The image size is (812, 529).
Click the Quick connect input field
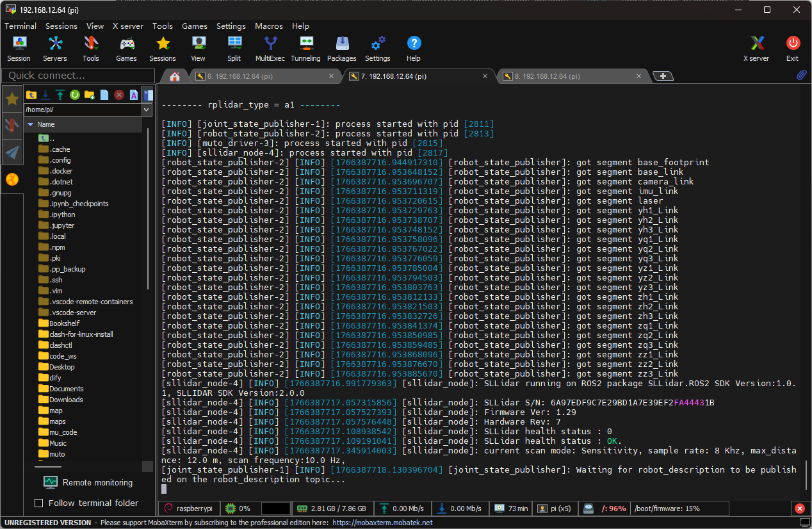click(x=75, y=76)
